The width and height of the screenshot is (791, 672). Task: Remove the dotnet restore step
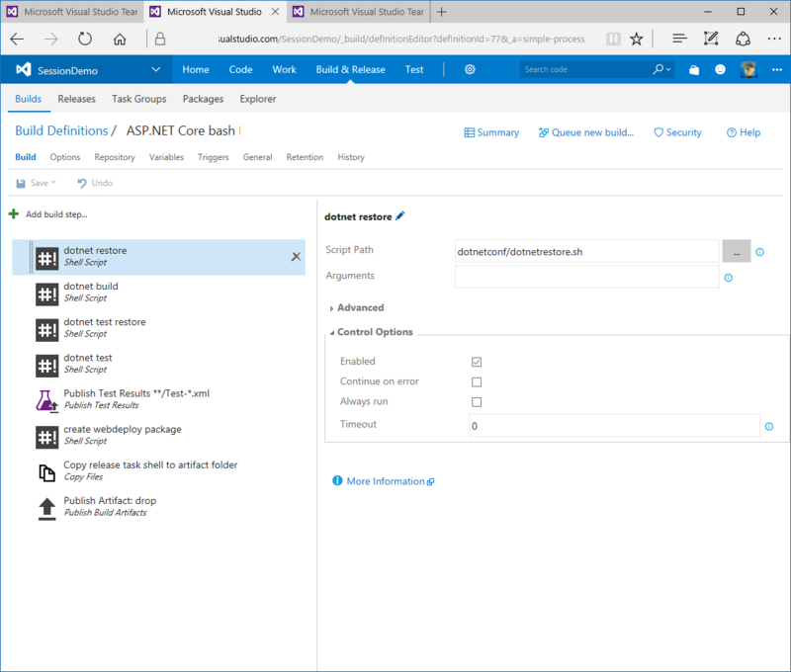coord(296,257)
